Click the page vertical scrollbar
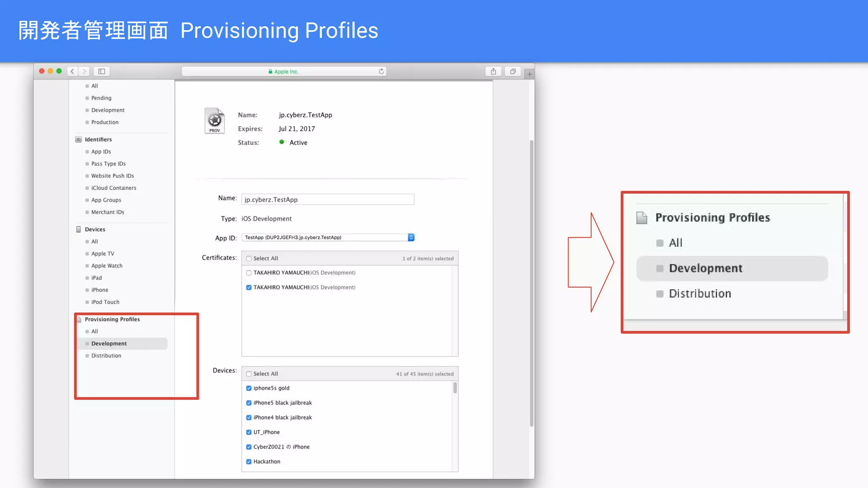The image size is (868, 488). pyautogui.click(x=531, y=283)
